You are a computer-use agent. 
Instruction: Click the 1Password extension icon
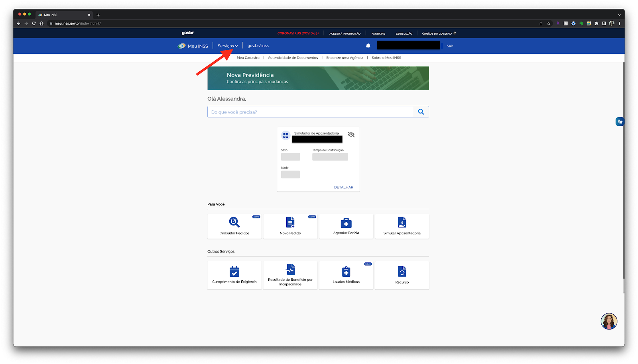click(x=573, y=23)
